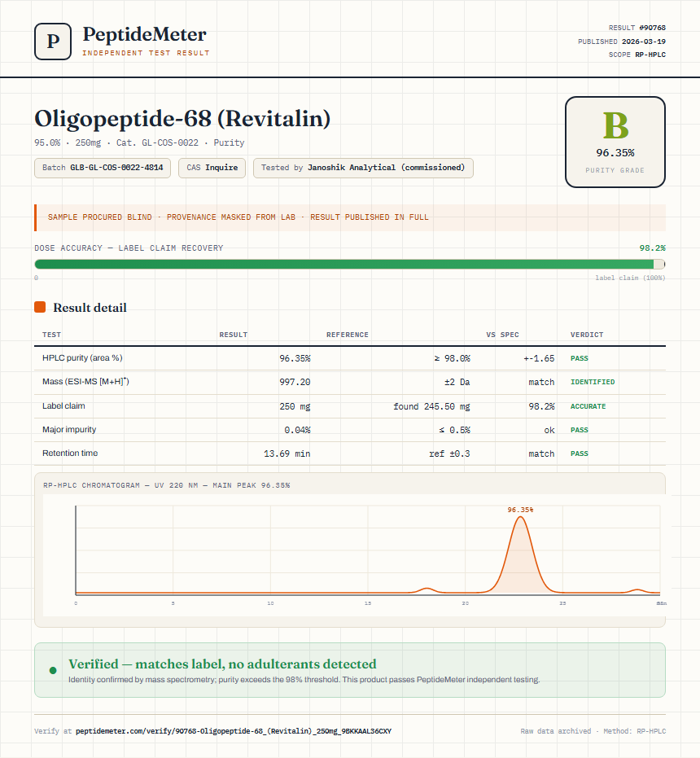The image size is (700, 758).
Task: Click the REFERENCE column header
Action: pyautogui.click(x=347, y=335)
